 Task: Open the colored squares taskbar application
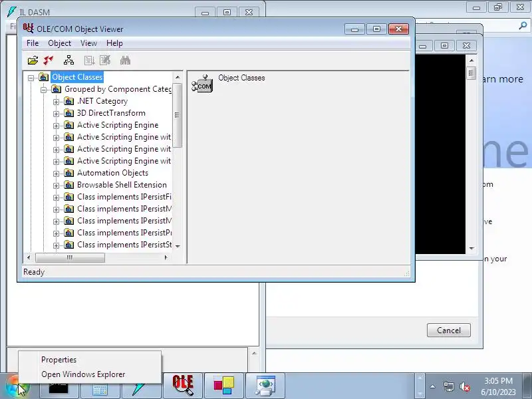coord(224,386)
